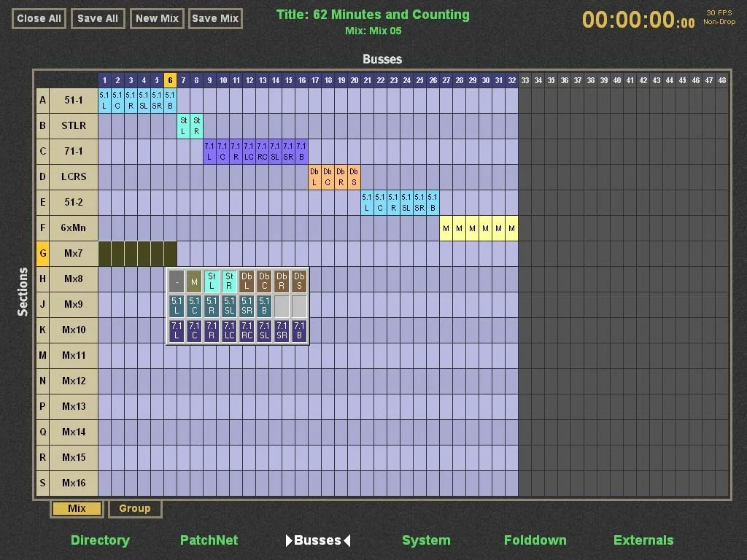Click Save All button
Screen dimensions: 747x560
click(x=98, y=18)
